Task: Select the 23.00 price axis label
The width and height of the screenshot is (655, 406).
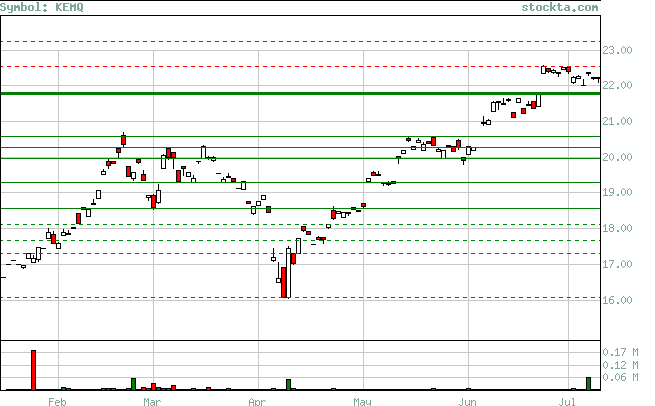Action: point(617,50)
